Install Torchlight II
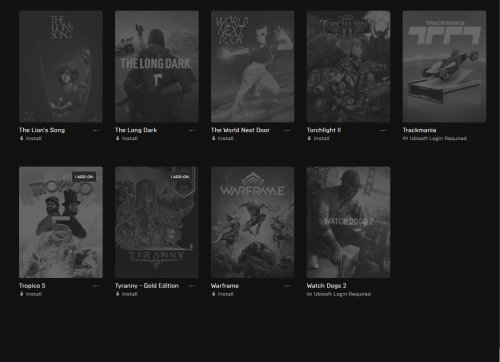The width and height of the screenshot is (500, 362). click(x=318, y=138)
